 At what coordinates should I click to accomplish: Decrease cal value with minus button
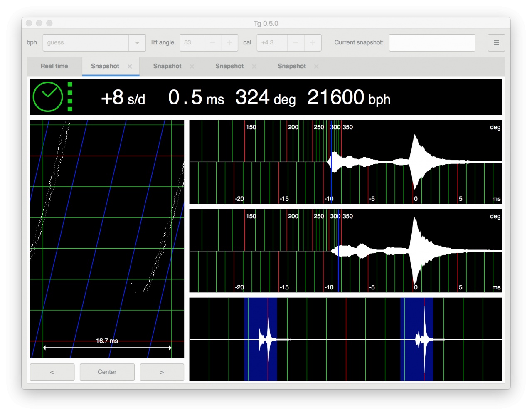pos(296,43)
